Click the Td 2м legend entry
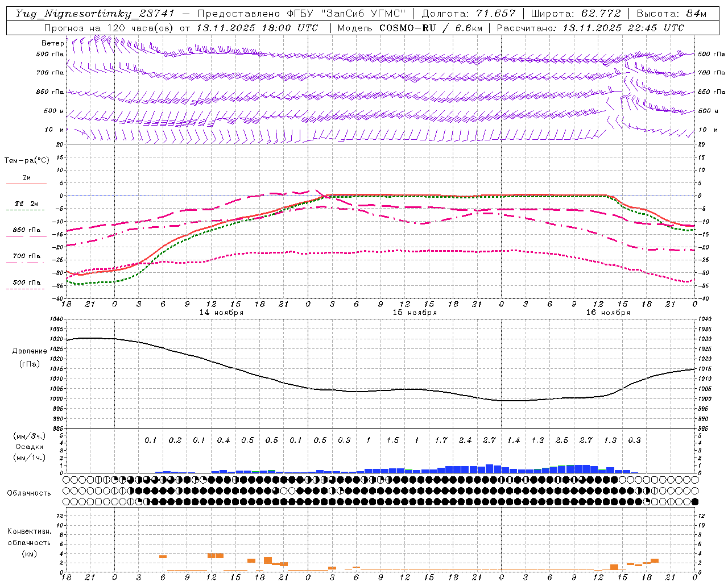728x582 pixels. tap(27, 203)
